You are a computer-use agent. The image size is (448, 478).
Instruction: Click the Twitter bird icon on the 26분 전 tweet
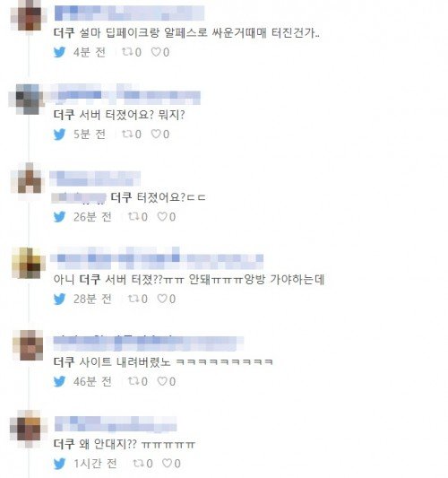(59, 217)
